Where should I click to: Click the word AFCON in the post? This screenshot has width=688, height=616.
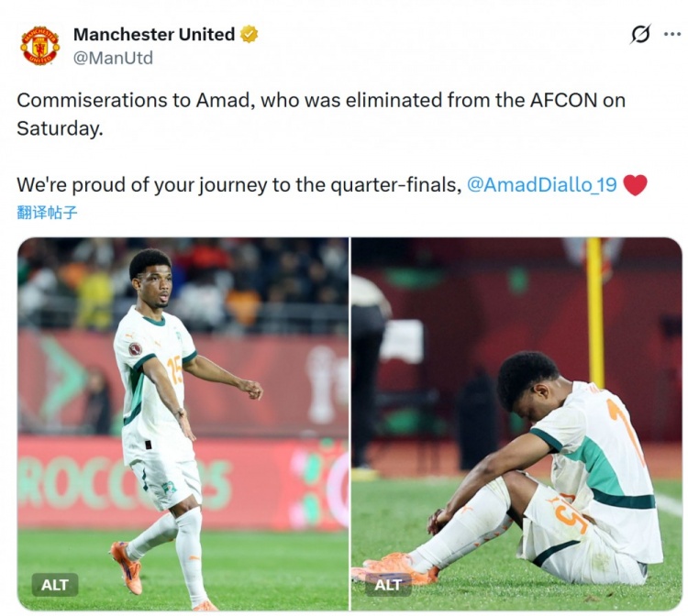click(563, 100)
